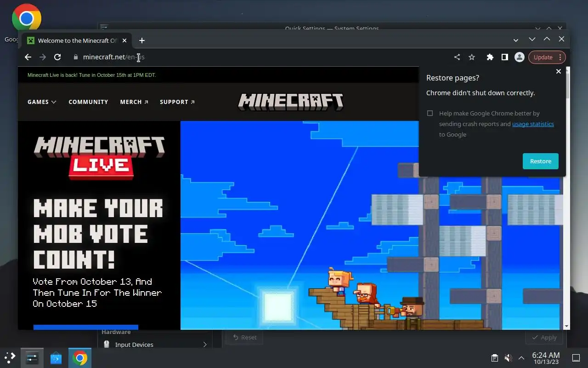The image size is (588, 368).
Task: Bookmark this tab with the star icon
Action: [472, 57]
